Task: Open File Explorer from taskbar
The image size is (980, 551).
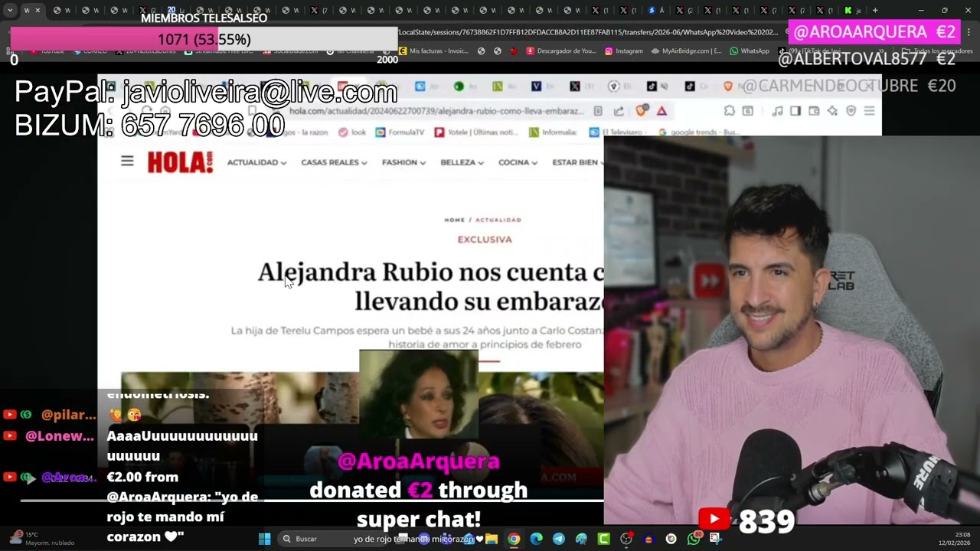Action: pos(492,539)
